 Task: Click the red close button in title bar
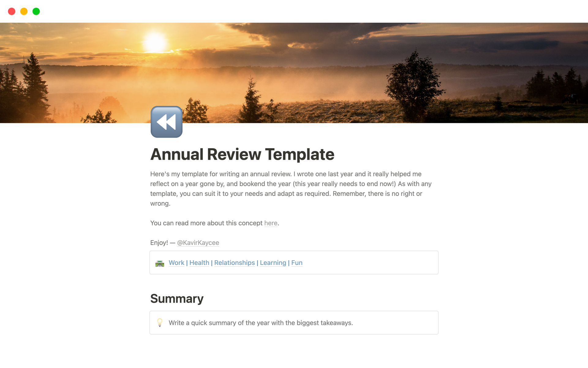[x=11, y=11]
